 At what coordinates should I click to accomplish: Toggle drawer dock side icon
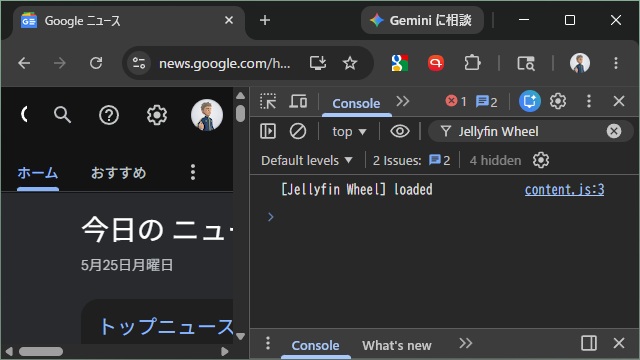coord(589,343)
